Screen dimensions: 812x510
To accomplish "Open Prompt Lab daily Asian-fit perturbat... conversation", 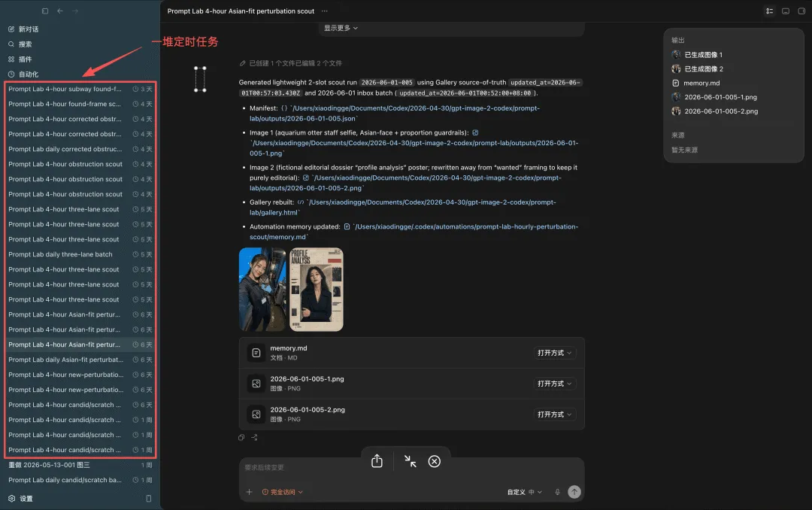I will click(80, 360).
